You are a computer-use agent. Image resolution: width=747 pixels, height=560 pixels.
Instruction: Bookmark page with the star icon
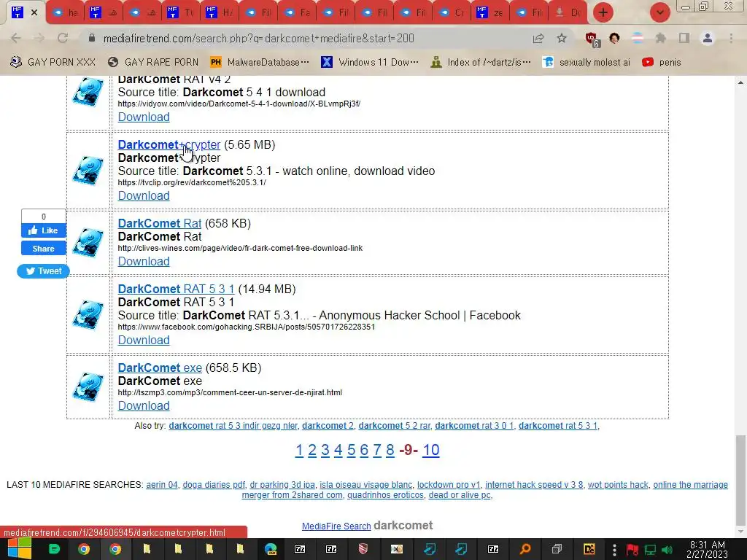coord(562,38)
